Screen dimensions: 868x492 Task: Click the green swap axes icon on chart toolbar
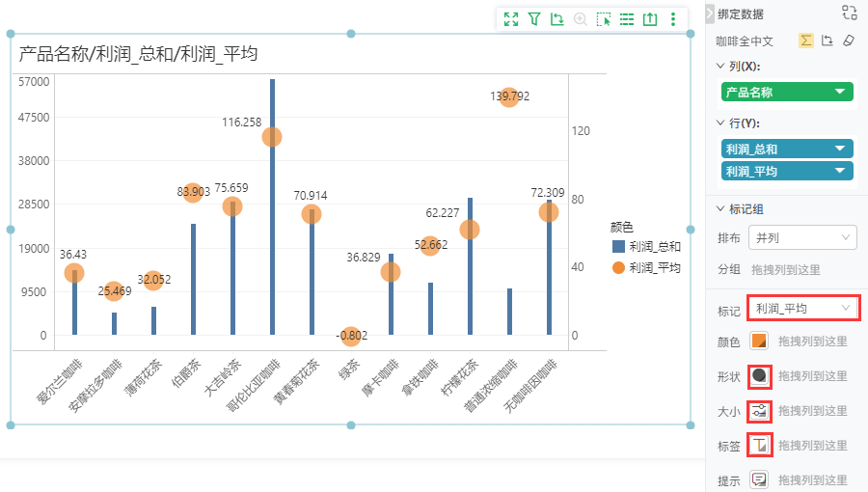coord(556,19)
